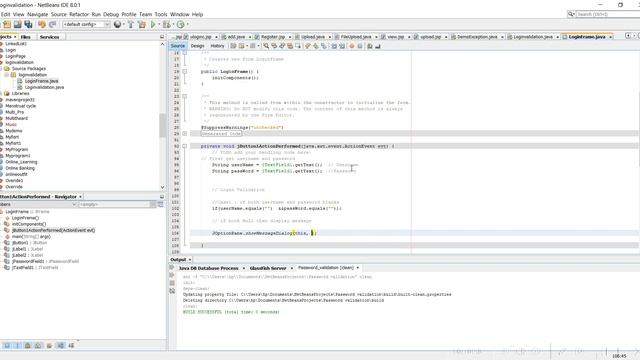640x360 pixels.
Task: Switch to the Files tab
Action: click(25, 37)
